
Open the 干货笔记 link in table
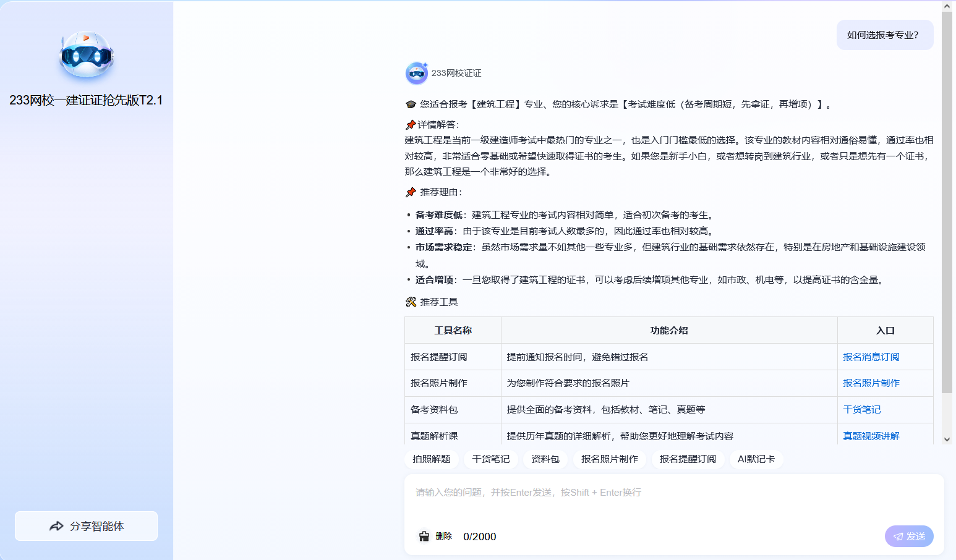(x=861, y=410)
